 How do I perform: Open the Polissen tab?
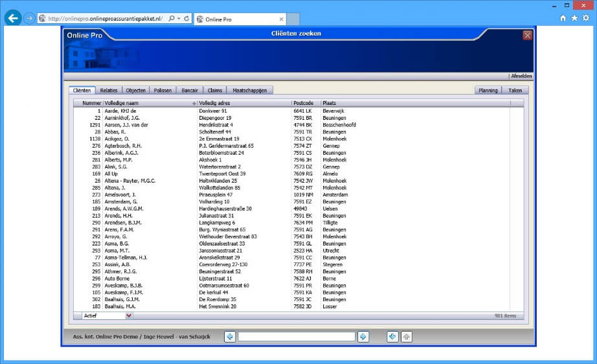pyautogui.click(x=163, y=90)
